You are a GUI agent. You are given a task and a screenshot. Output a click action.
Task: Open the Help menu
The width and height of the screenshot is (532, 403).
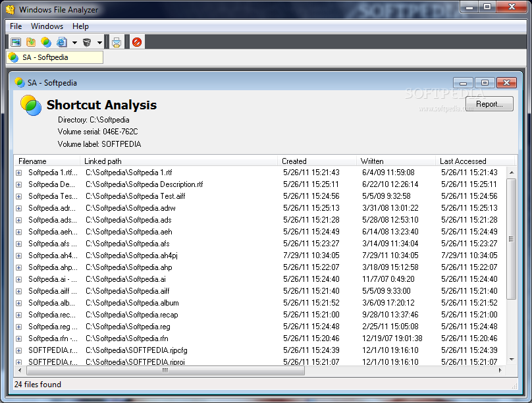pos(80,26)
